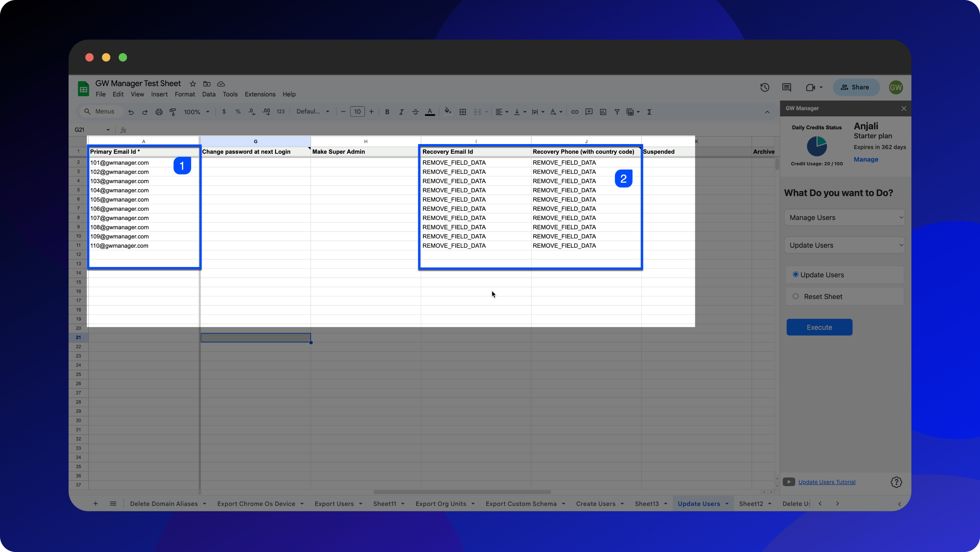Click the functions sigma icon
Screen dimensions: 980x552
[649, 112]
